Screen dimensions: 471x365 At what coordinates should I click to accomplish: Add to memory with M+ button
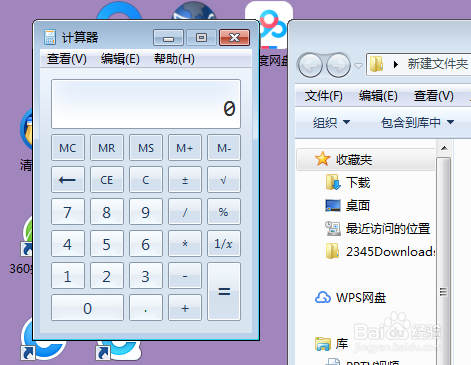tap(185, 148)
